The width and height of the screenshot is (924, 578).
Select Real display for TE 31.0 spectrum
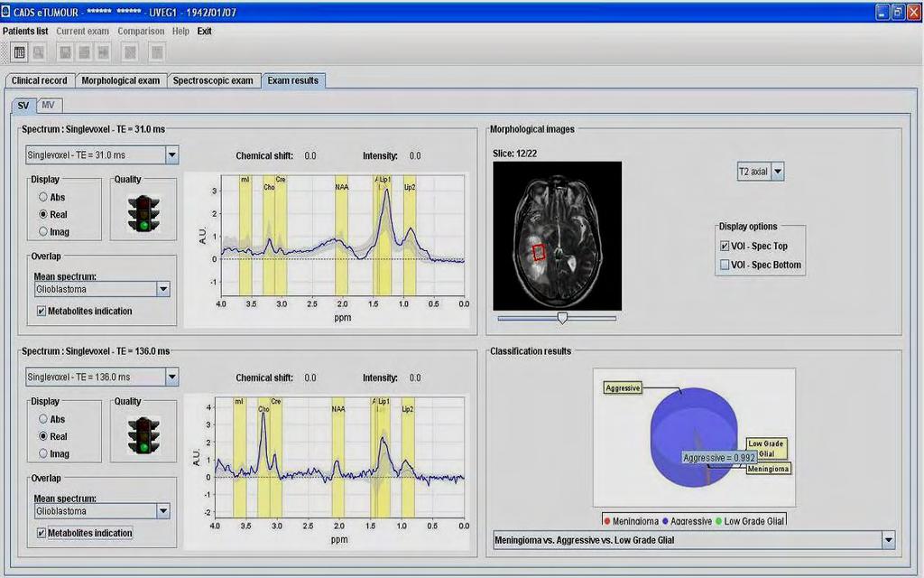tap(43, 214)
